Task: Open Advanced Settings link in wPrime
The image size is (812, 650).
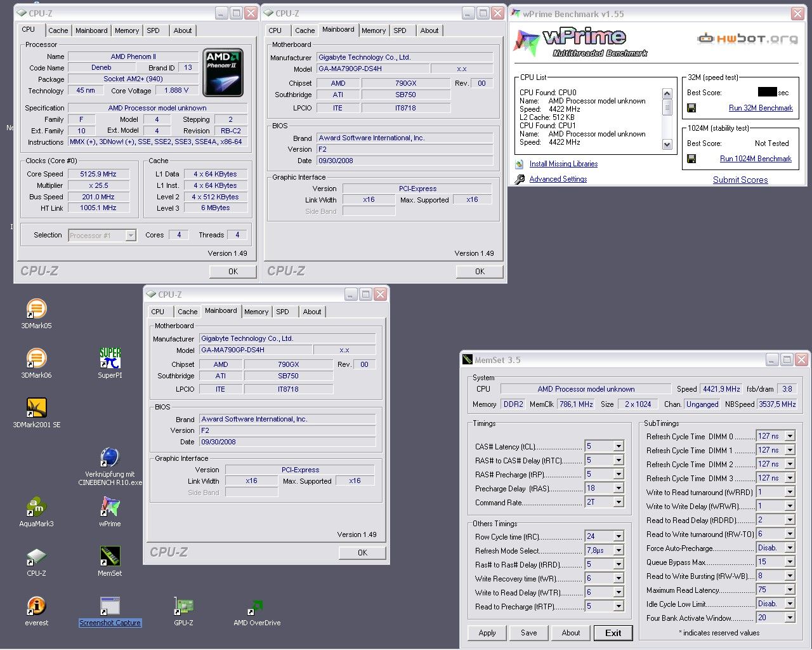Action: pyautogui.click(x=558, y=179)
